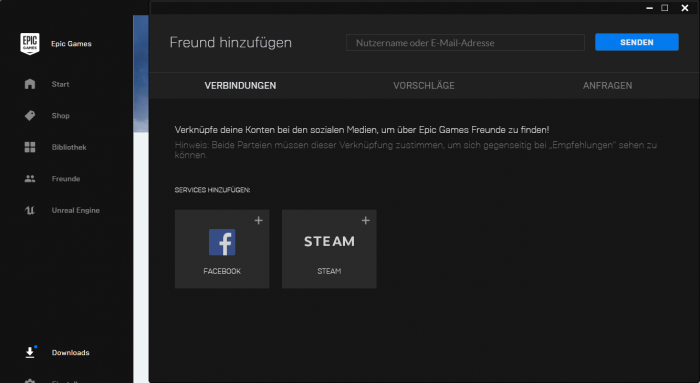700x383 pixels.
Task: Click the STEAM wordmark logo
Action: [329, 241]
